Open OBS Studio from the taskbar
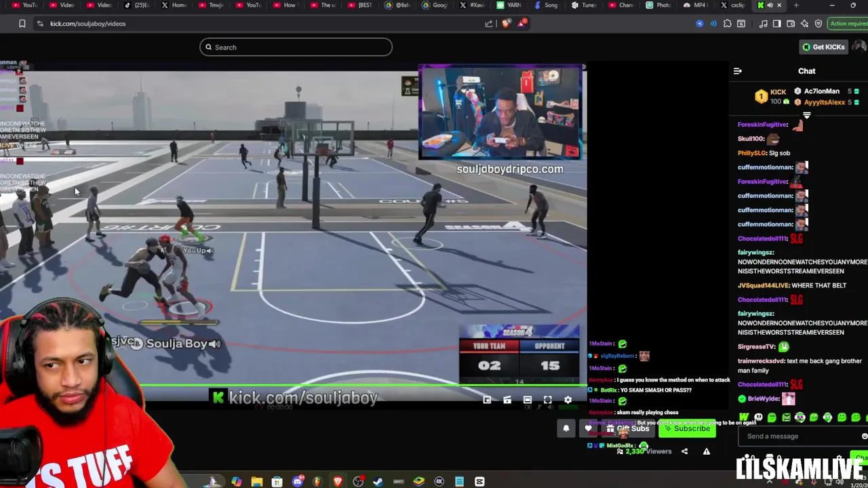The height and width of the screenshot is (488, 868). 358,482
